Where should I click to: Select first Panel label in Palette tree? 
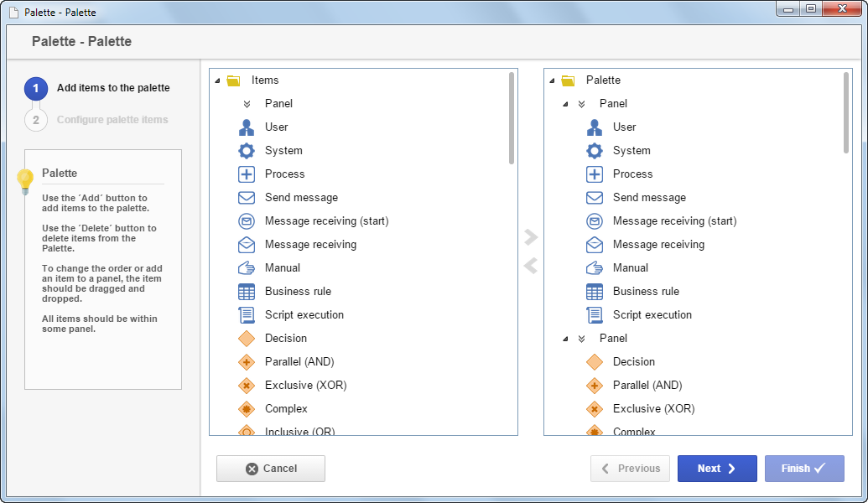[613, 103]
